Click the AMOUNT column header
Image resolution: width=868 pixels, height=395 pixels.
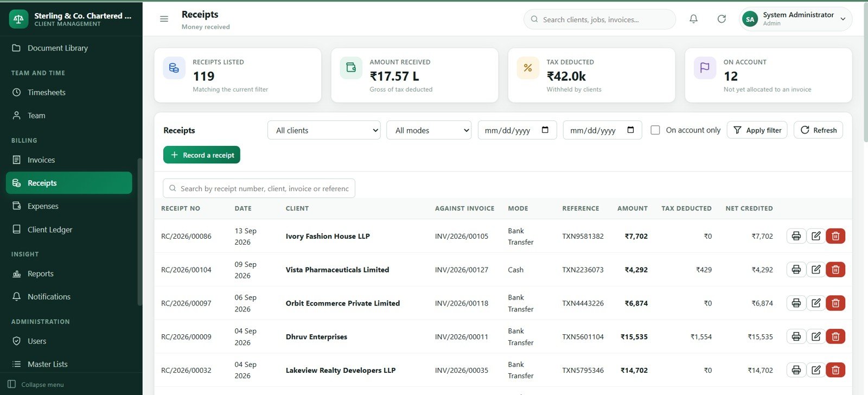(633, 208)
